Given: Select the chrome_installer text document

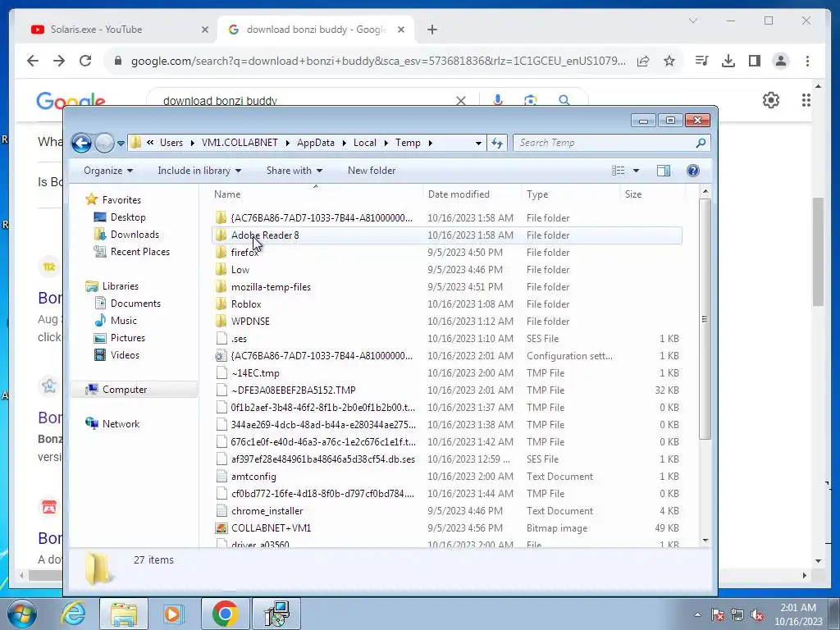Looking at the screenshot, I should point(447,510).
